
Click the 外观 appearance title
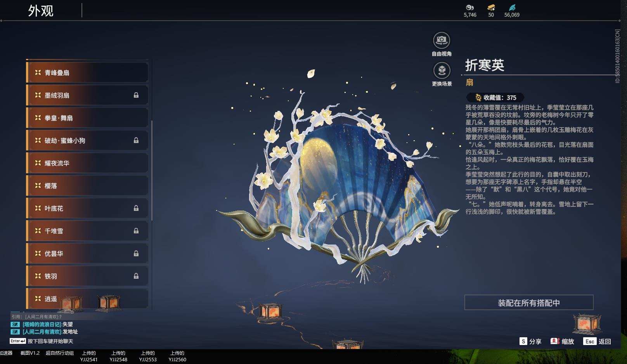point(41,10)
